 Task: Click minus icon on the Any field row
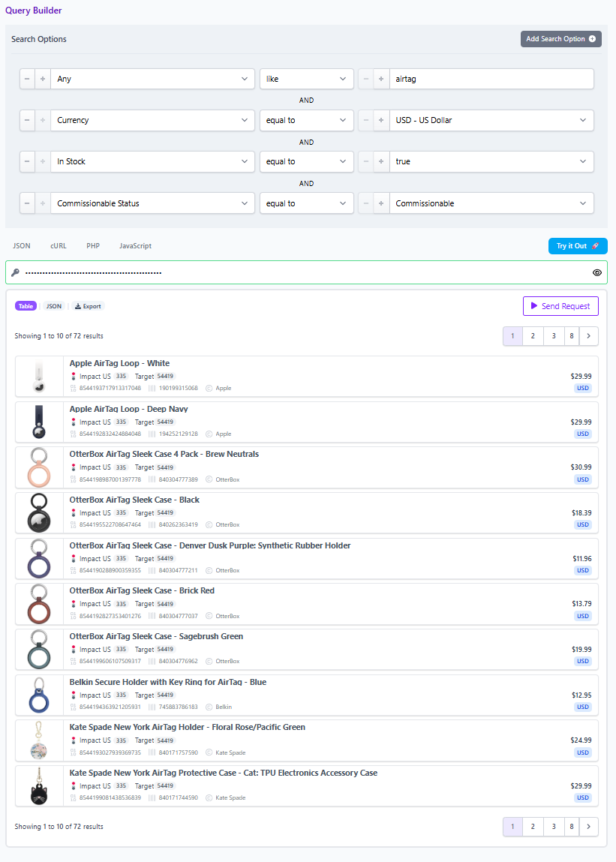pos(27,79)
